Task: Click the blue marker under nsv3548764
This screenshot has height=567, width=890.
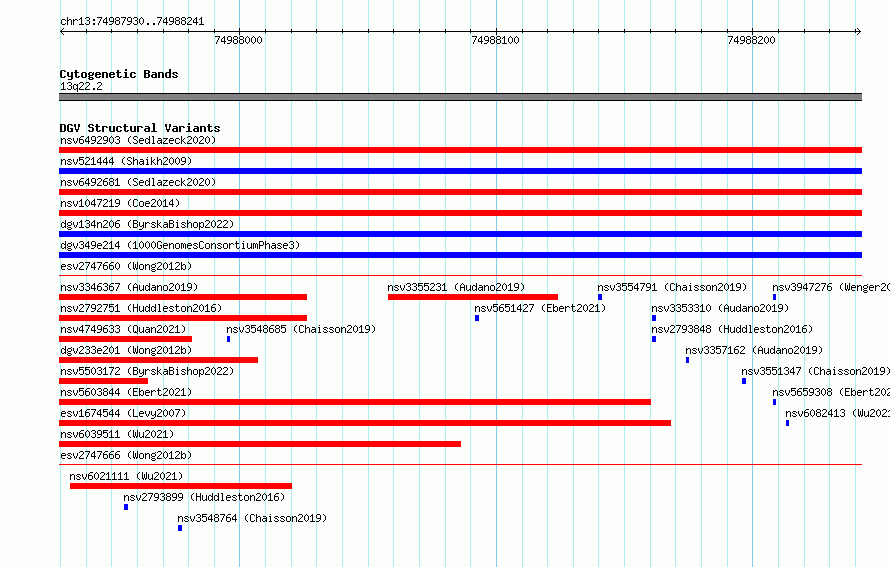Action: pos(180,528)
